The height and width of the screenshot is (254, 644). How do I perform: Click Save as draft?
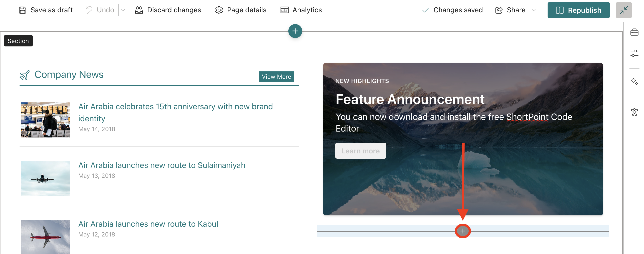coord(46,10)
